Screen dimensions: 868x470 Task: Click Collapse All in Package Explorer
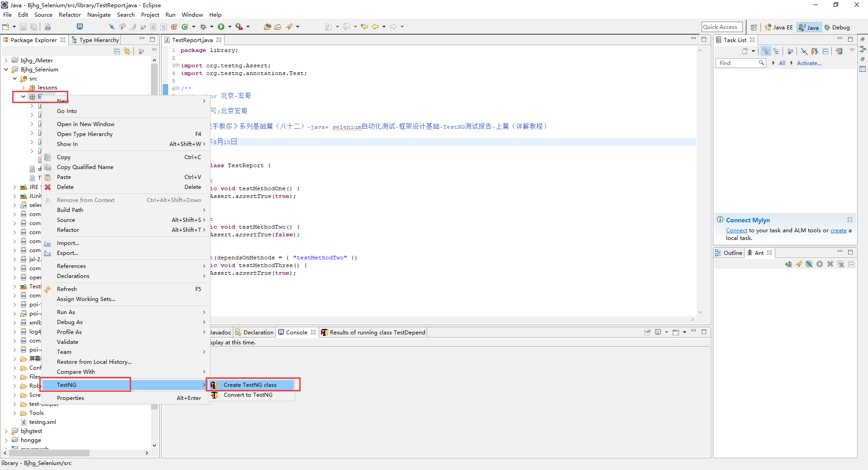pos(117,51)
